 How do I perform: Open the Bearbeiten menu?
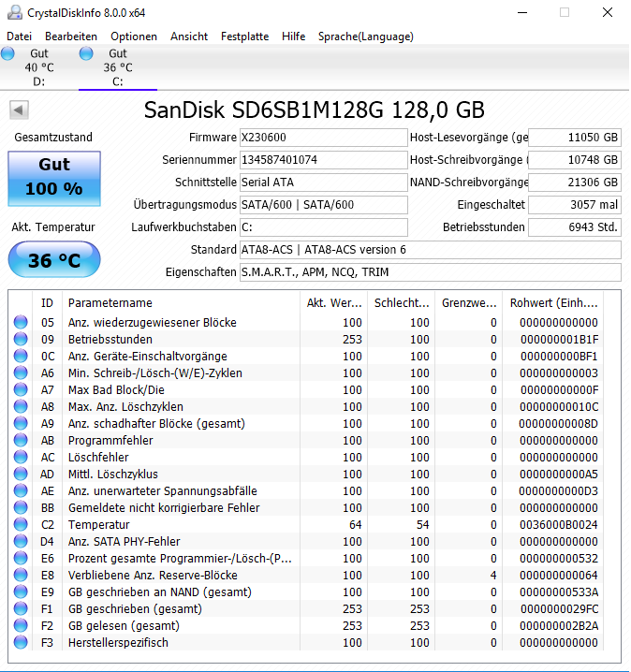point(71,37)
